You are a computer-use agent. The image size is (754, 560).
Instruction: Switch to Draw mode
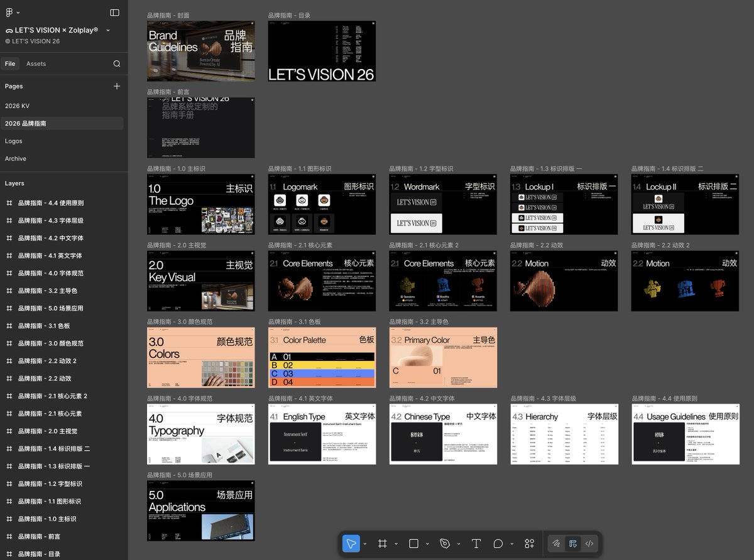coord(556,544)
